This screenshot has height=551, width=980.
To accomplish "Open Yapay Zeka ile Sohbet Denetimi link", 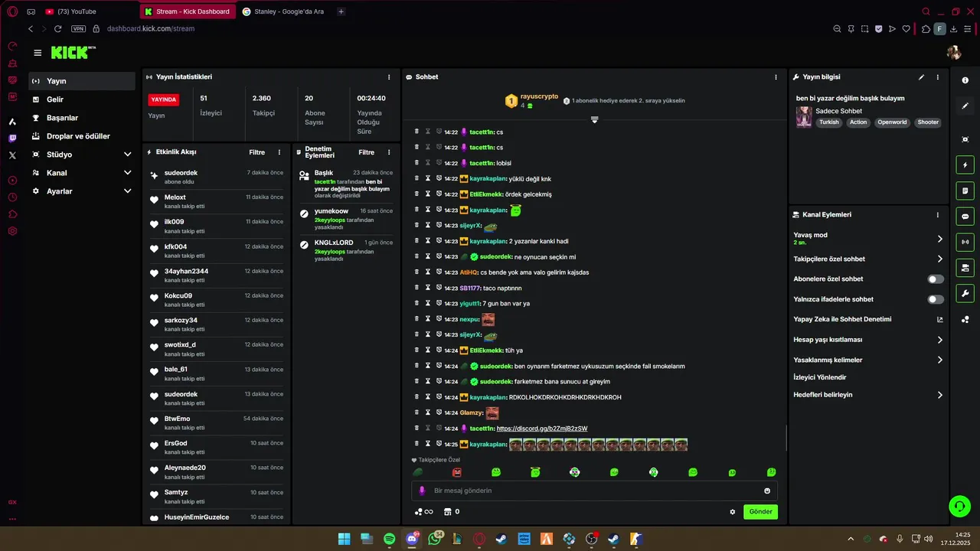I will point(868,319).
